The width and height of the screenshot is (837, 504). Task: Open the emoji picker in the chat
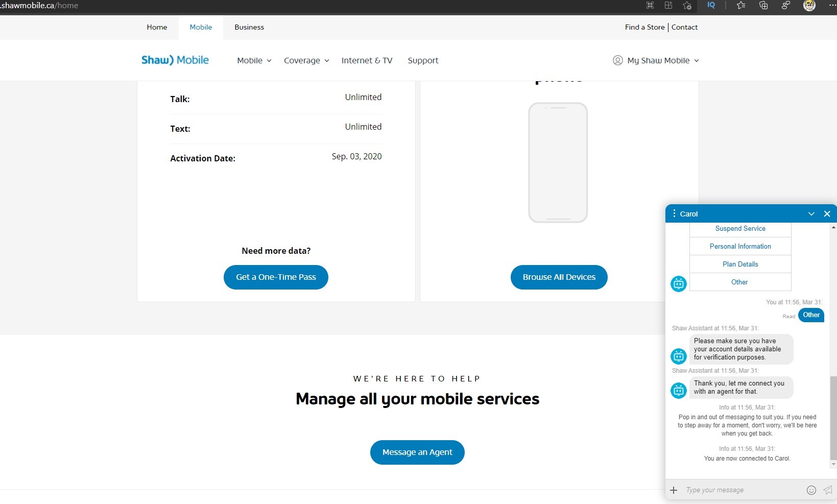pos(810,490)
